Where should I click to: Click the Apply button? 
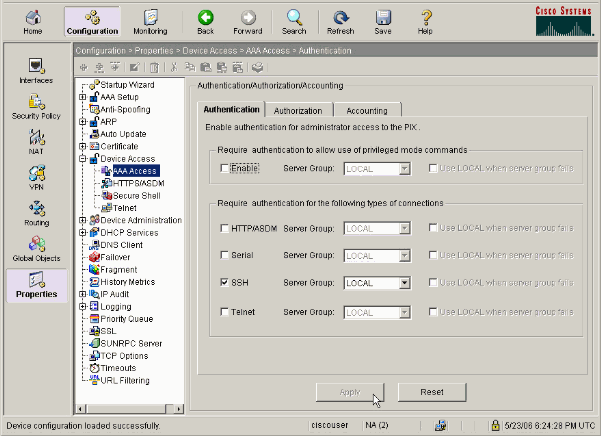click(x=350, y=392)
